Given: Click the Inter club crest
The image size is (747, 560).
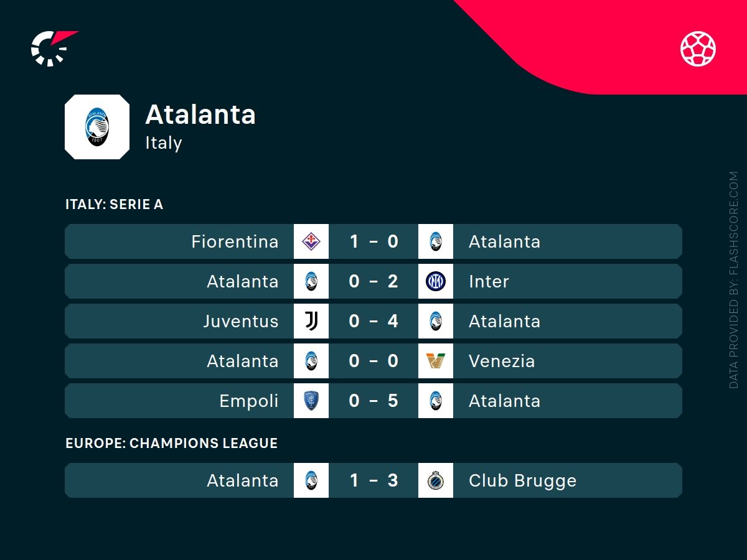Looking at the screenshot, I should click(x=436, y=281).
